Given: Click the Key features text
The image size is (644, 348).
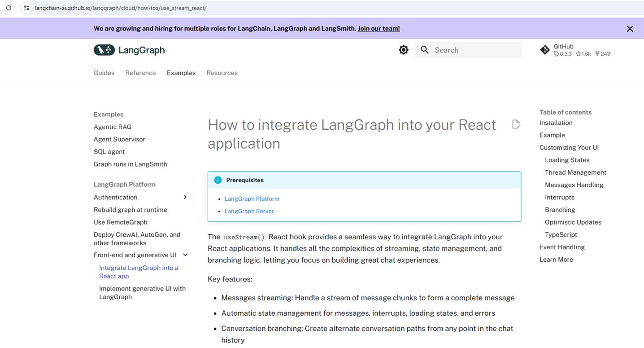Looking at the screenshot, I should point(230,279).
